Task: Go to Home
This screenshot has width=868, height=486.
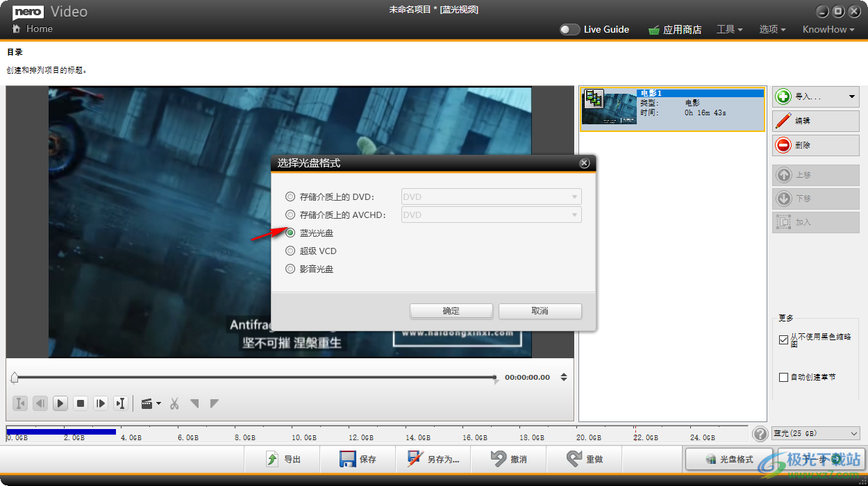Action: (x=33, y=28)
